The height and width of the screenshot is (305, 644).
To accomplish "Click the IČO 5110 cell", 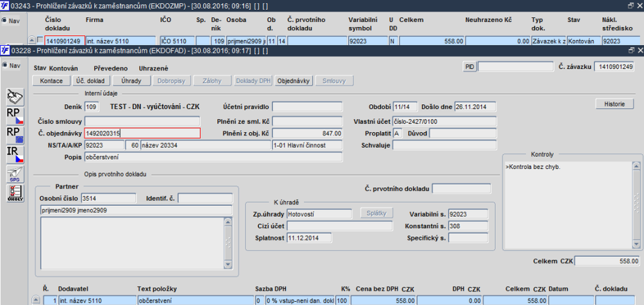I will [176, 41].
